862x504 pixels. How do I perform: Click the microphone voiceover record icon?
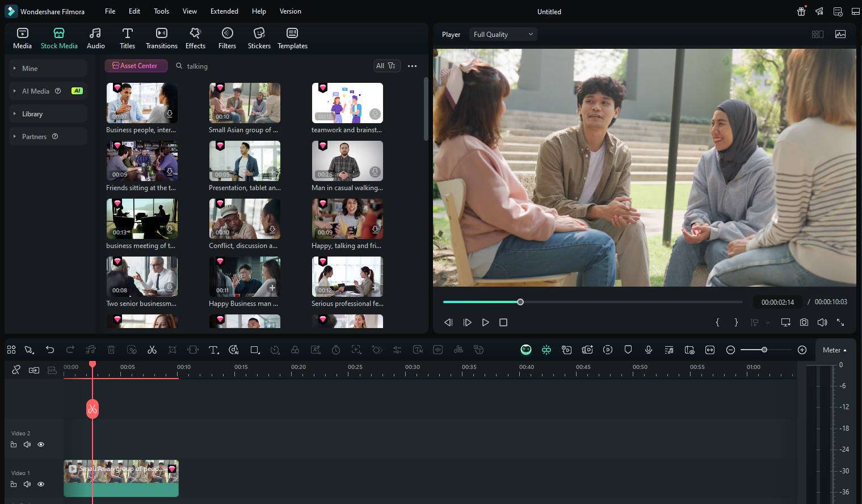(649, 350)
